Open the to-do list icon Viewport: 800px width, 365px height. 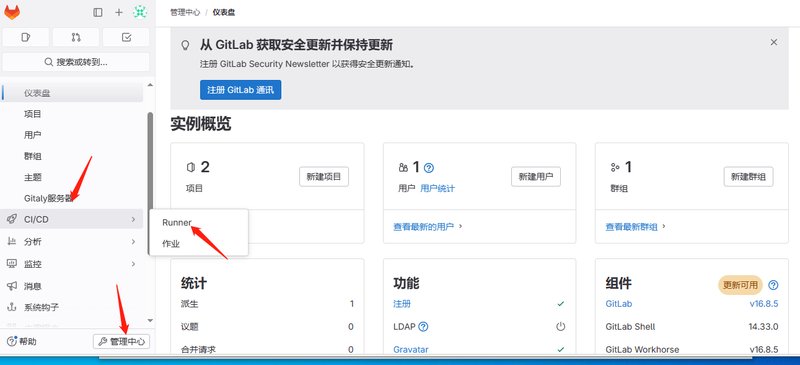click(x=126, y=37)
